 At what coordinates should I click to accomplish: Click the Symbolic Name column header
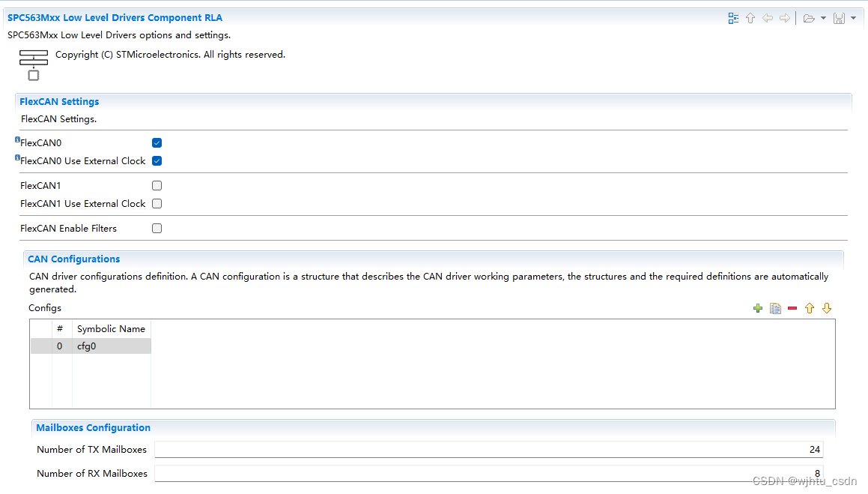click(x=112, y=329)
